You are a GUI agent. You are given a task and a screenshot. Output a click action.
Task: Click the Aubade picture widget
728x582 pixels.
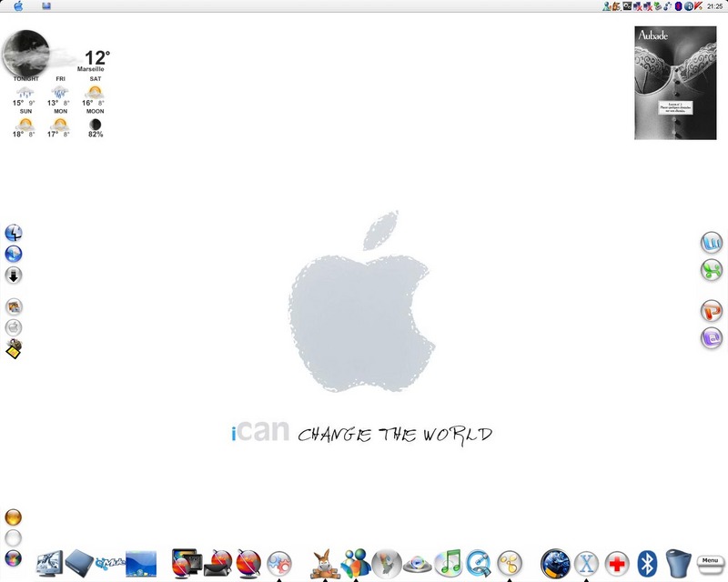pos(675,83)
